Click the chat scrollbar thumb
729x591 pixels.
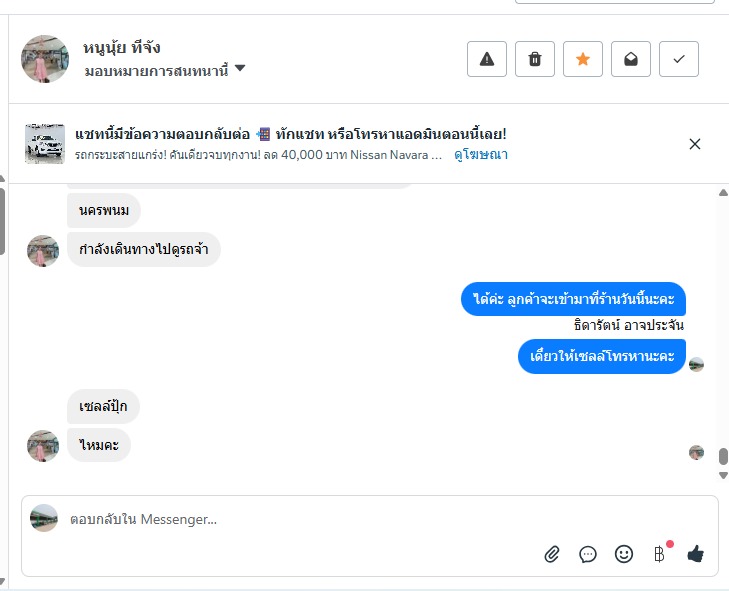tap(723, 456)
